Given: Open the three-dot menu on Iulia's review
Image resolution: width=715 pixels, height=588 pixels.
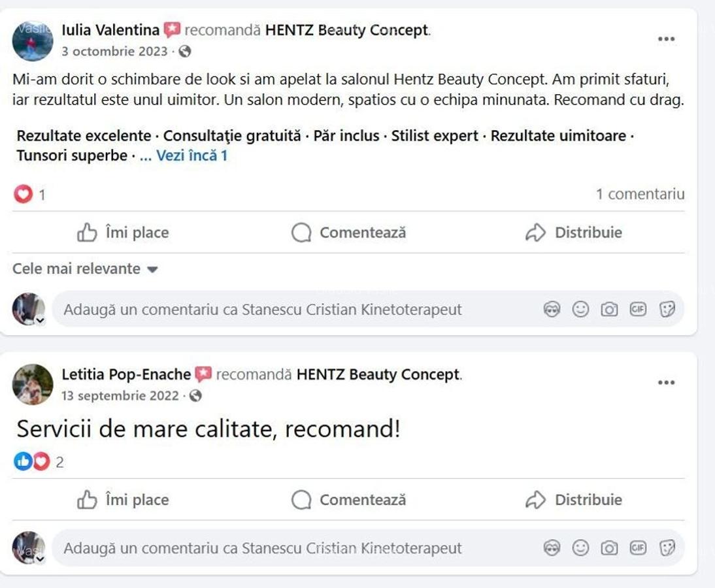Looking at the screenshot, I should coord(666,39).
